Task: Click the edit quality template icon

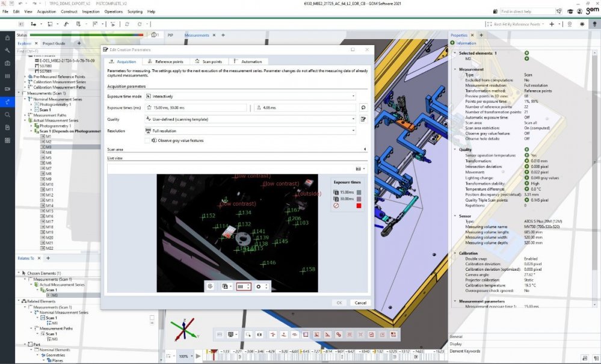Action: click(363, 119)
